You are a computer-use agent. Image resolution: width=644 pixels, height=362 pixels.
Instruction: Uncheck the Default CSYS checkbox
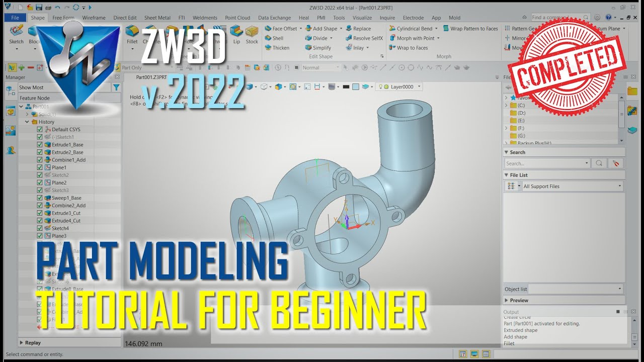tap(40, 129)
